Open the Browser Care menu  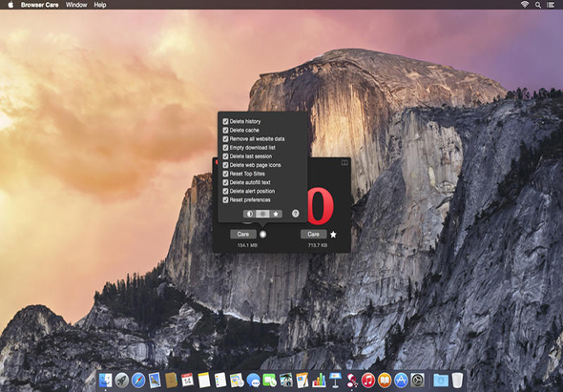39,5
